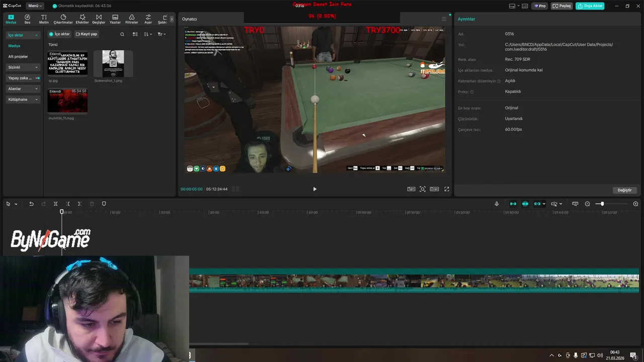The height and width of the screenshot is (362, 644).
Task: Open the player panel hamburger menu
Action: click(x=444, y=19)
